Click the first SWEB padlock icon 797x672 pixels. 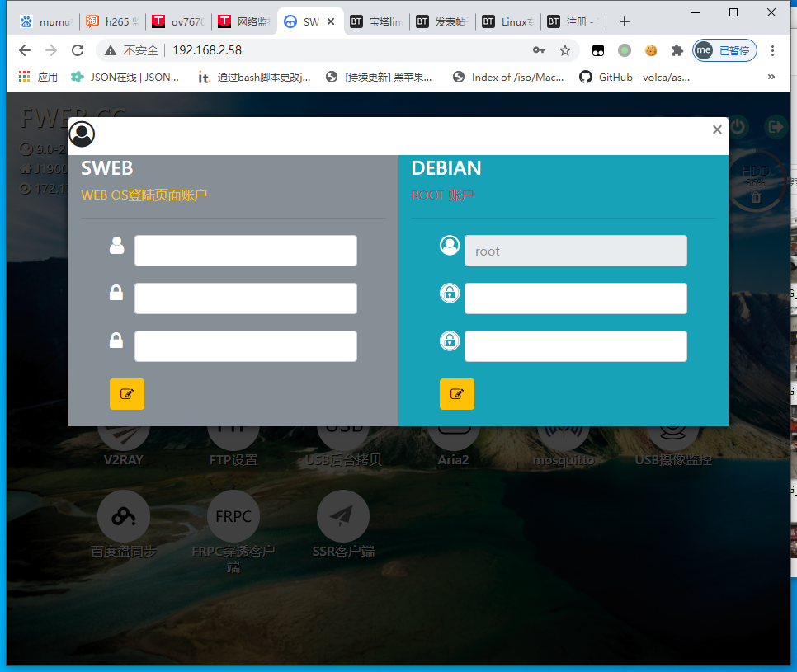pos(116,293)
